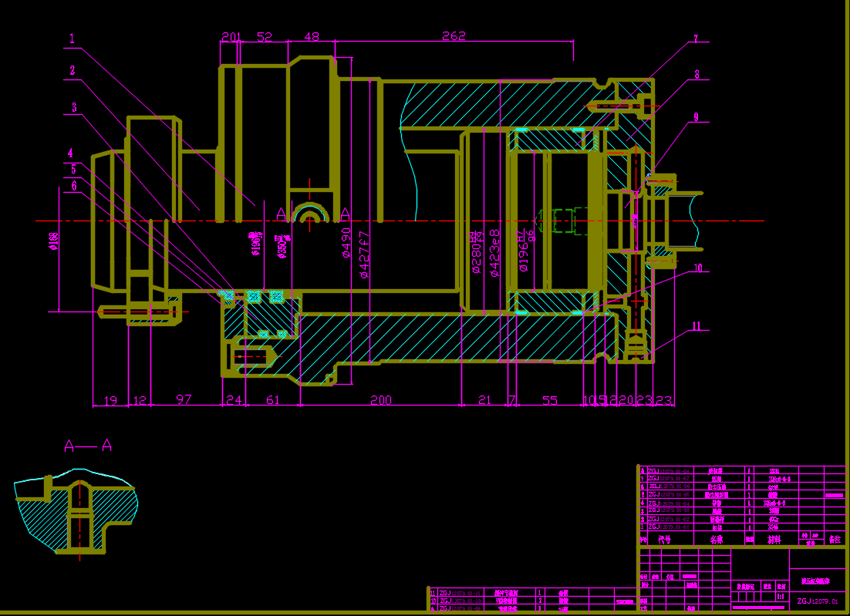850x616 pixels.
Task: Select the 材料 column header
Action: click(774, 540)
